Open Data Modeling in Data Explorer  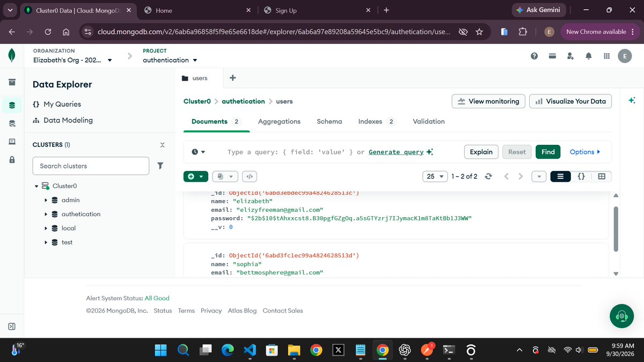click(63, 120)
